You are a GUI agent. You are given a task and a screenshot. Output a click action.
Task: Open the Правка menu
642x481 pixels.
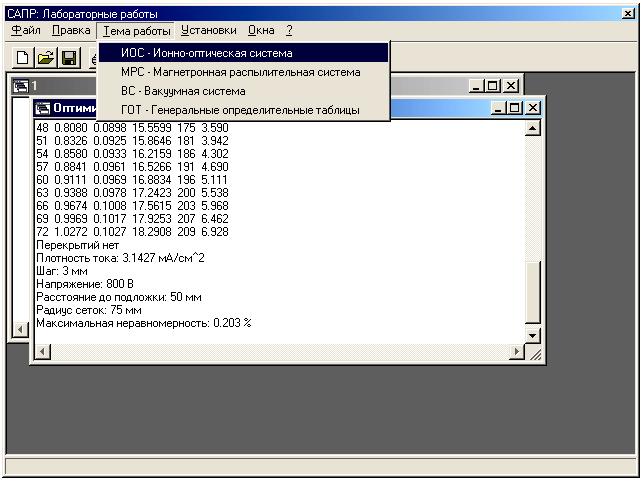[x=71, y=31]
